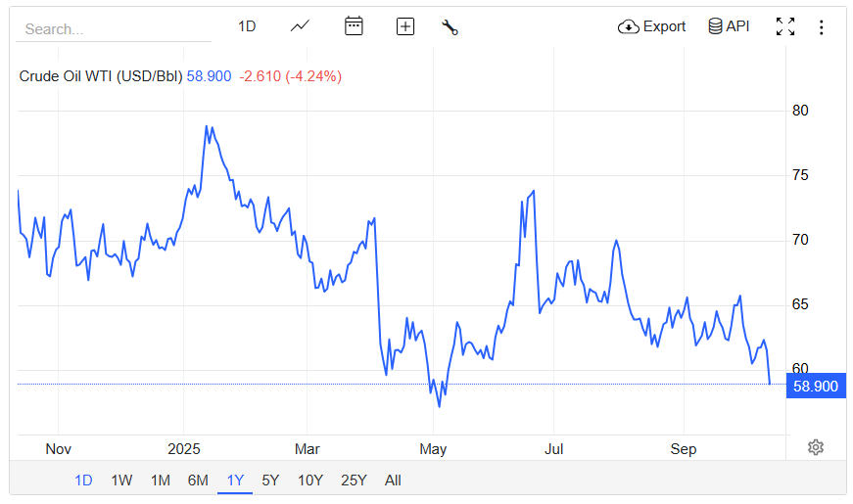Click the plus compare/add indicator icon

[405, 26]
